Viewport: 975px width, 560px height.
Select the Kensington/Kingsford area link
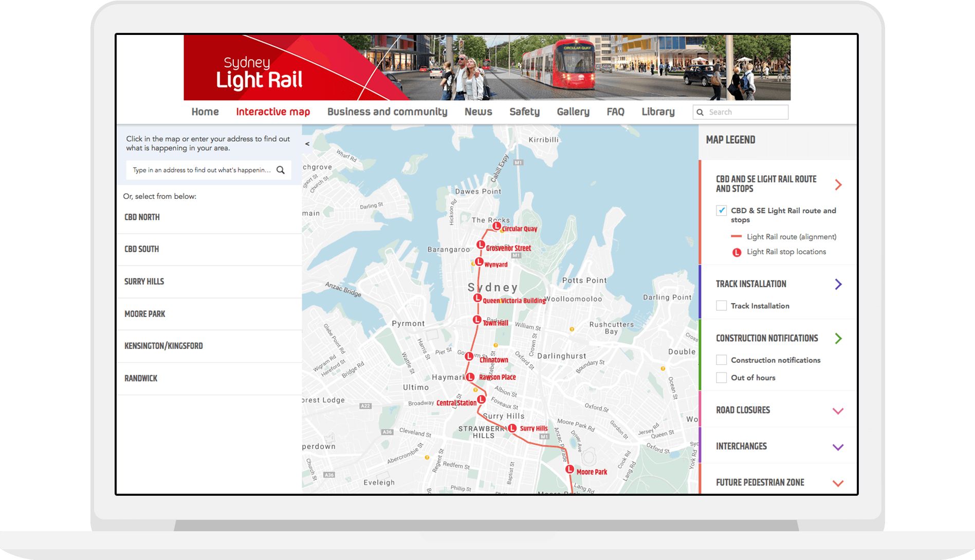pyautogui.click(x=163, y=346)
